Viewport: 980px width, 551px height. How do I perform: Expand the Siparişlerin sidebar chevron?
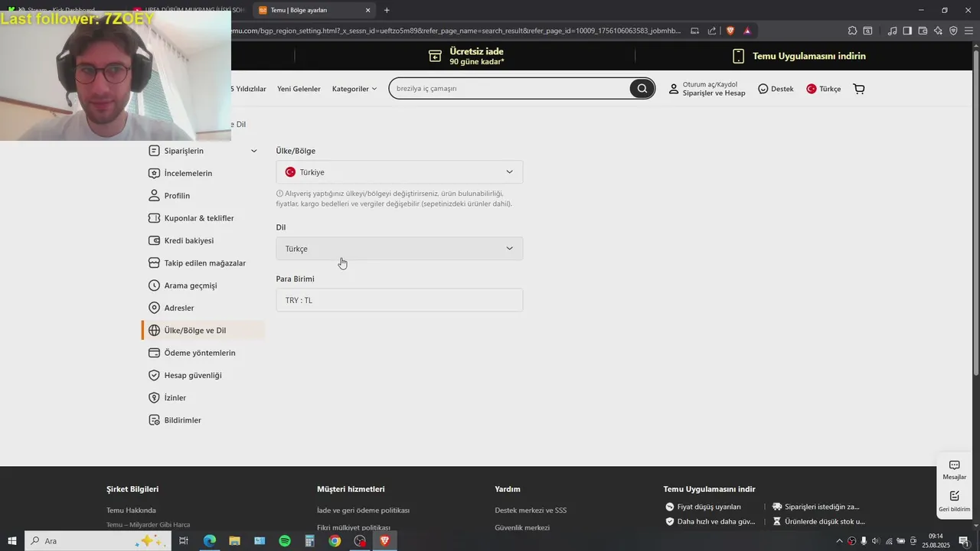254,151
